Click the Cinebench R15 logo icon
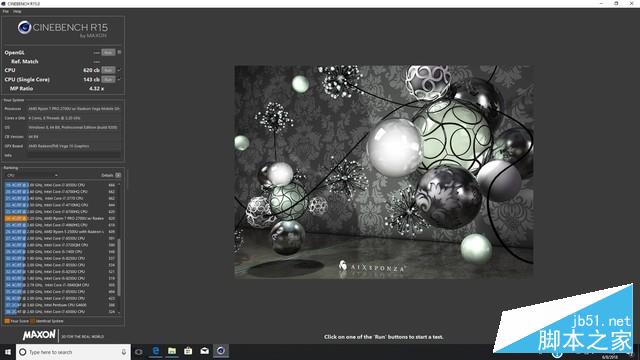This screenshot has width=640, height=360. pos(24,27)
